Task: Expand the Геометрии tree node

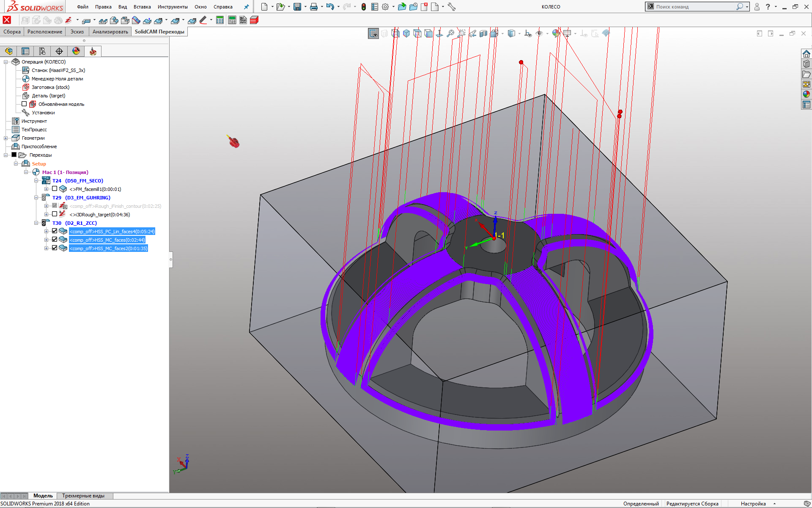Action: 5,138
